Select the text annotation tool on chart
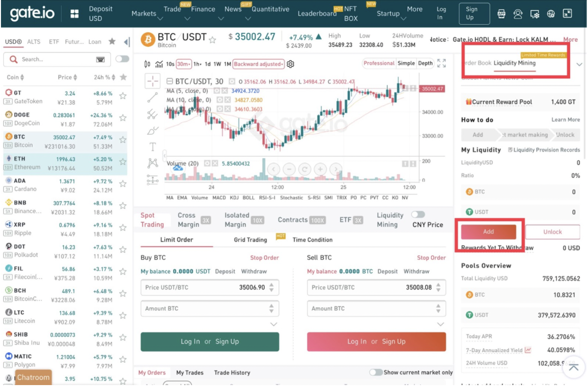 (152, 147)
